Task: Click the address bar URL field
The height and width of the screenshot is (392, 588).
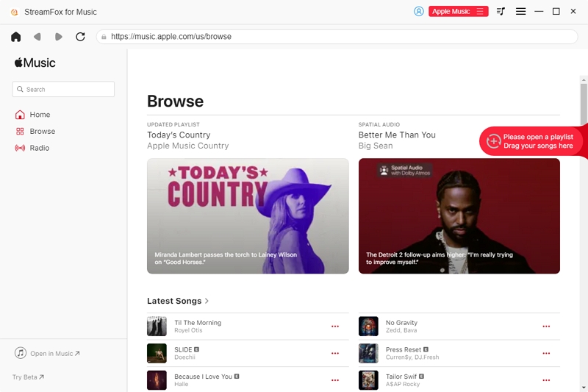Action: point(337,37)
